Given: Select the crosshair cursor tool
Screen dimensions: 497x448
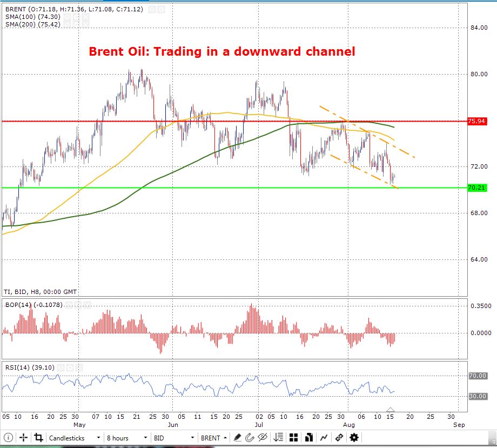Looking at the screenshot, I should point(24,438).
